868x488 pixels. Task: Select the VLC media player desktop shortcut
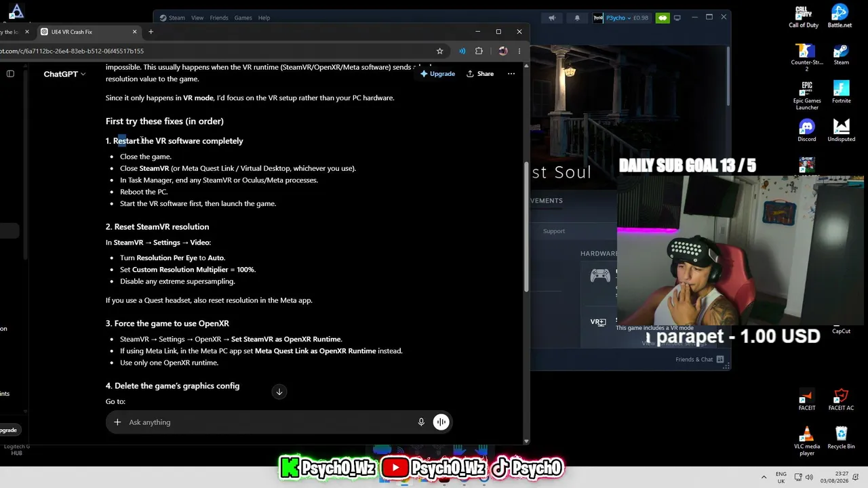(x=807, y=441)
